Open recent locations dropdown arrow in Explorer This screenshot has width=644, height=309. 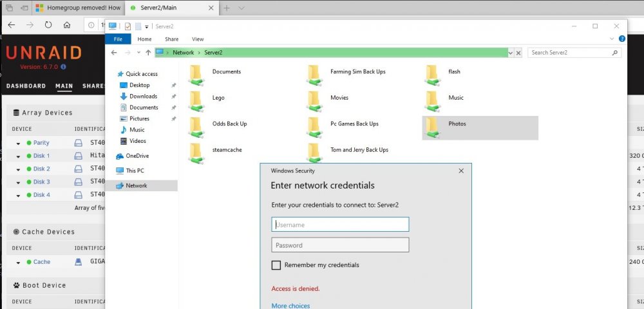tap(138, 53)
